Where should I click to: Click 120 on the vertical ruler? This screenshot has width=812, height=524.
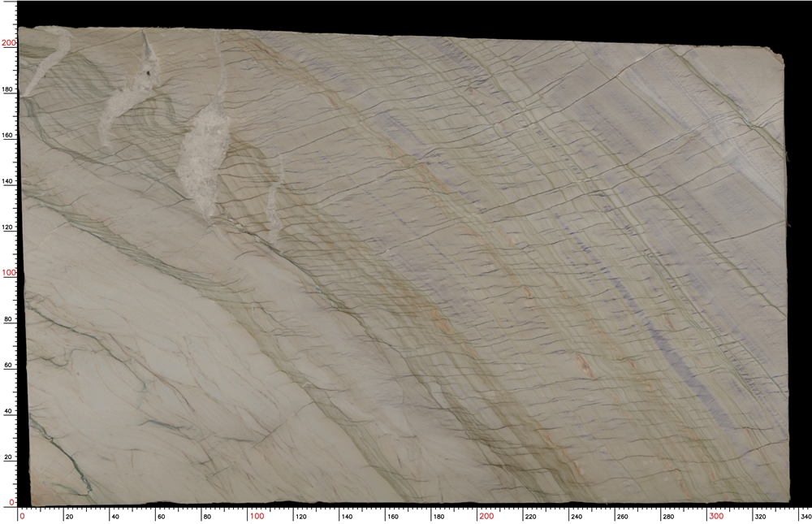[7, 227]
